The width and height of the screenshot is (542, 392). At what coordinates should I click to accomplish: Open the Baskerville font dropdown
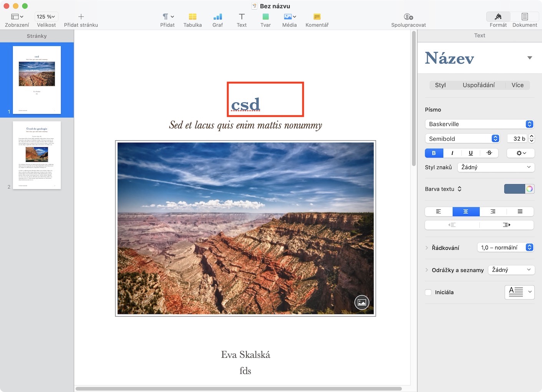click(479, 124)
